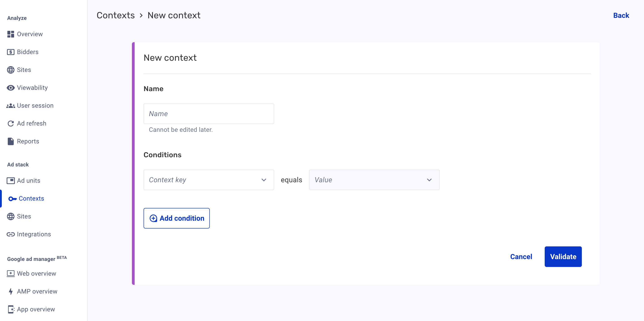Click the Integrations link icon

(x=11, y=234)
